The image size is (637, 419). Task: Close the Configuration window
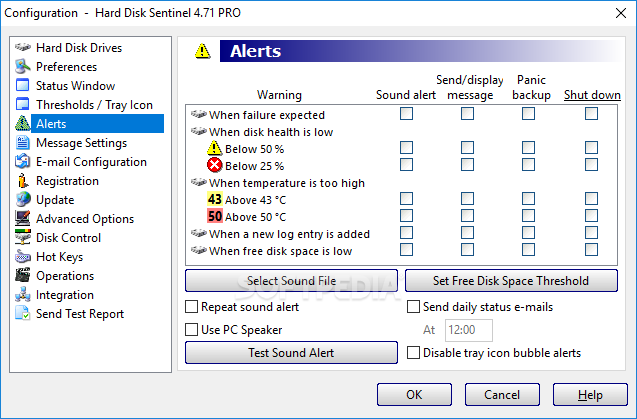(621, 13)
